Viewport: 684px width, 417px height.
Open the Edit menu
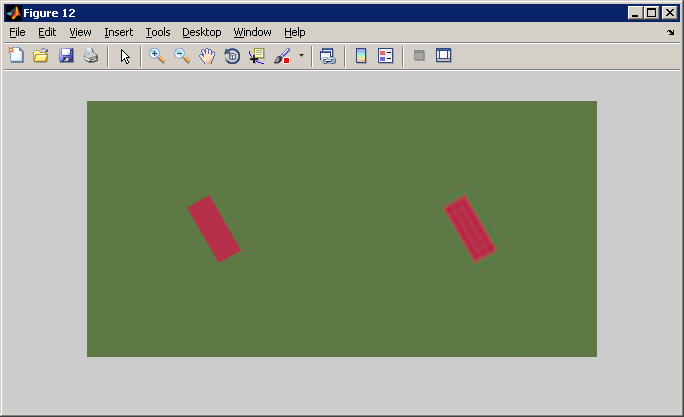tap(47, 32)
